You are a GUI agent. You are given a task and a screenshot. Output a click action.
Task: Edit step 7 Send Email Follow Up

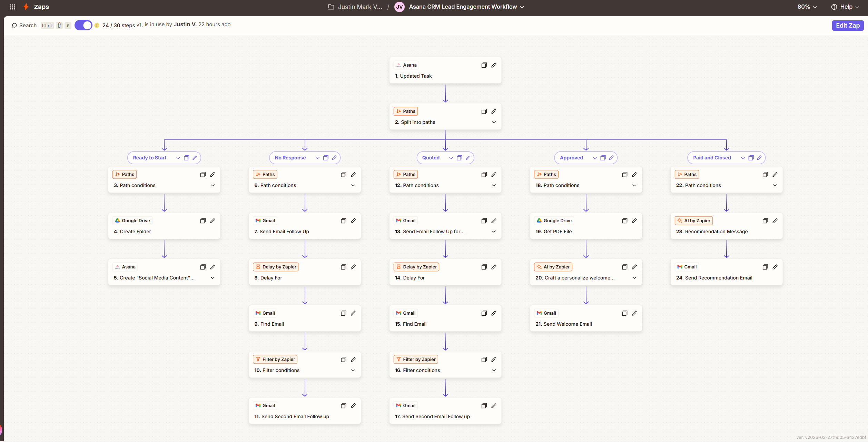point(353,220)
